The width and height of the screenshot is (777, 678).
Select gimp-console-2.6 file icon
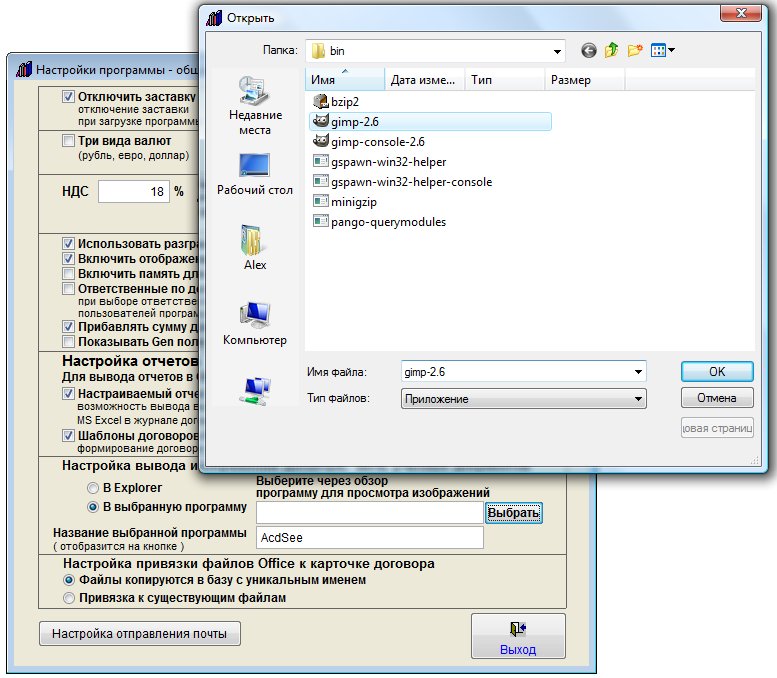[321, 142]
